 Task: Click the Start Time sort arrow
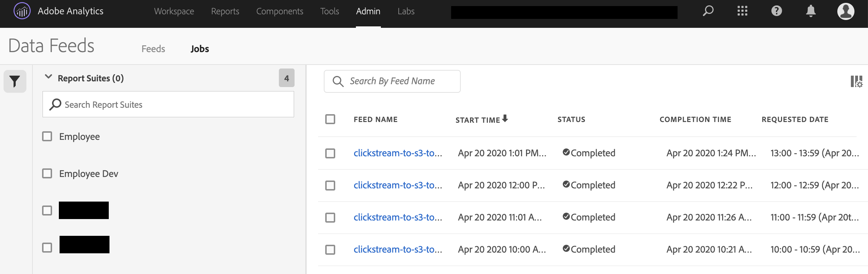[x=505, y=118]
